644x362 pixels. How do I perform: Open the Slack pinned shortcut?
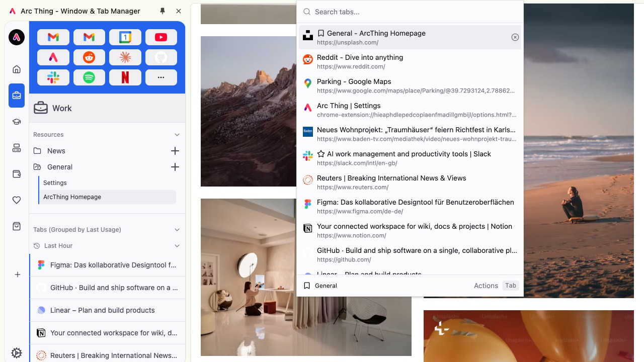point(53,77)
